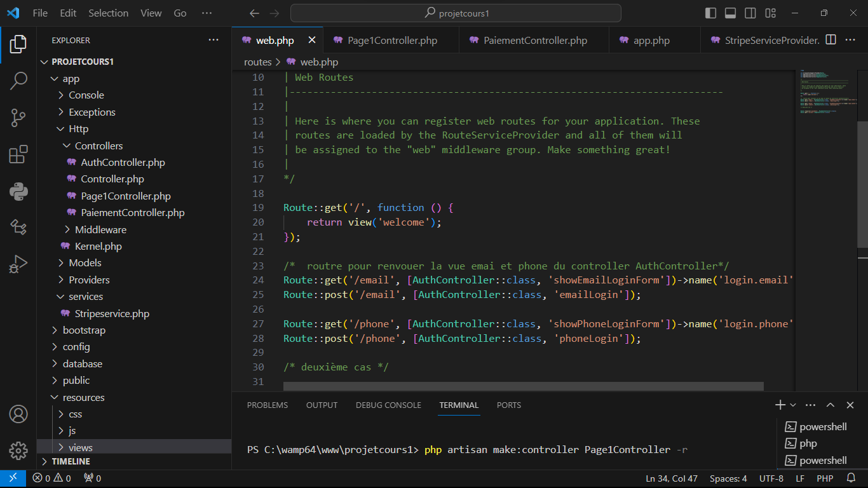Open the Search view in activity bar
868x488 pixels.
click(18, 81)
